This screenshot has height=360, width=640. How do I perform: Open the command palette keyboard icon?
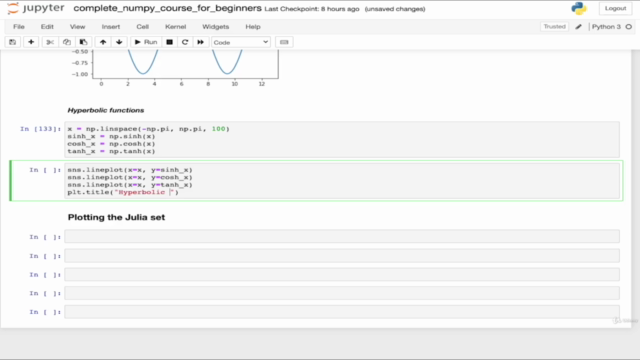(284, 42)
